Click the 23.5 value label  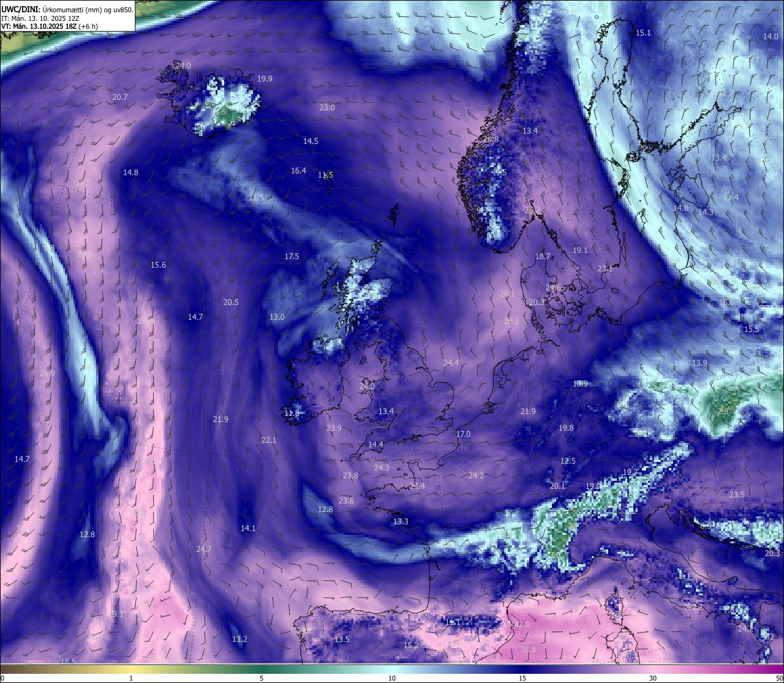tap(737, 495)
